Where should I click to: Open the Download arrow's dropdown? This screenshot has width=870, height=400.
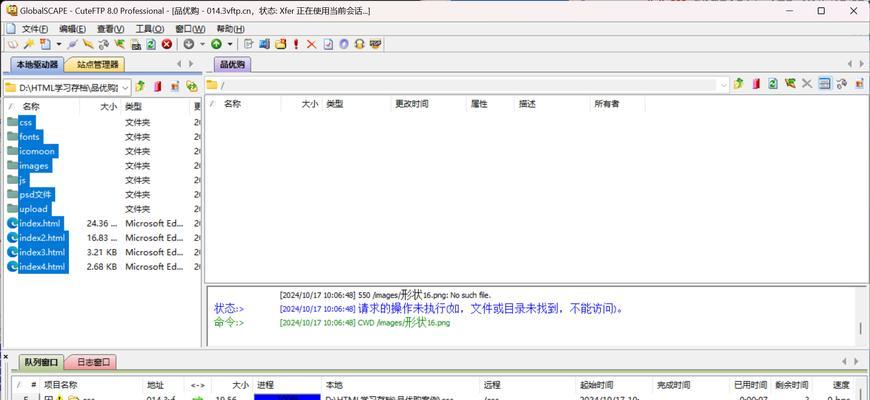(x=203, y=44)
